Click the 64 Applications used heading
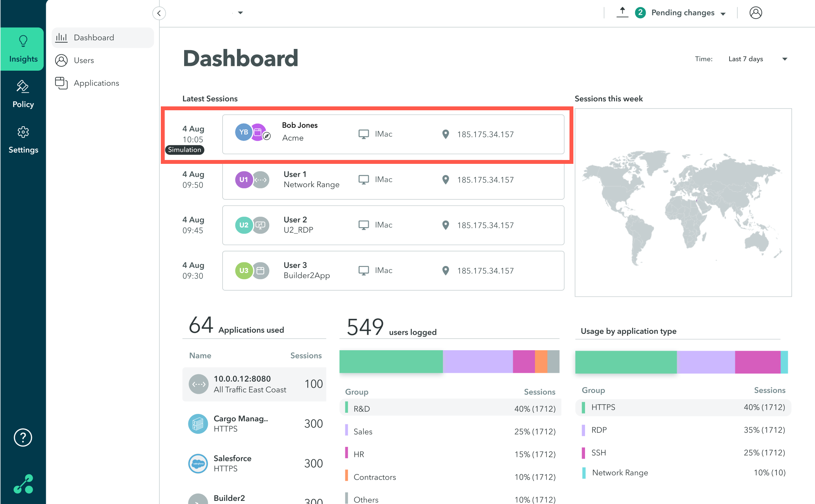 tap(236, 325)
